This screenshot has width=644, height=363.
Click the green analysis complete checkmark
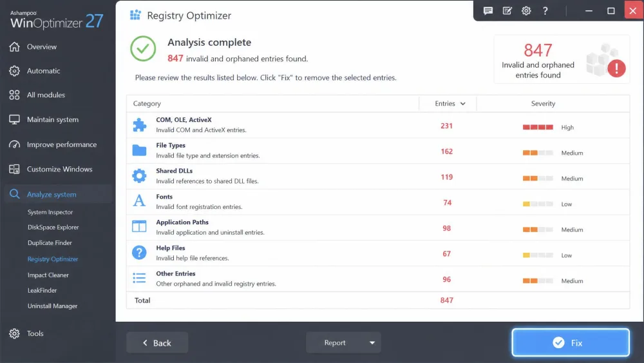pos(143,48)
